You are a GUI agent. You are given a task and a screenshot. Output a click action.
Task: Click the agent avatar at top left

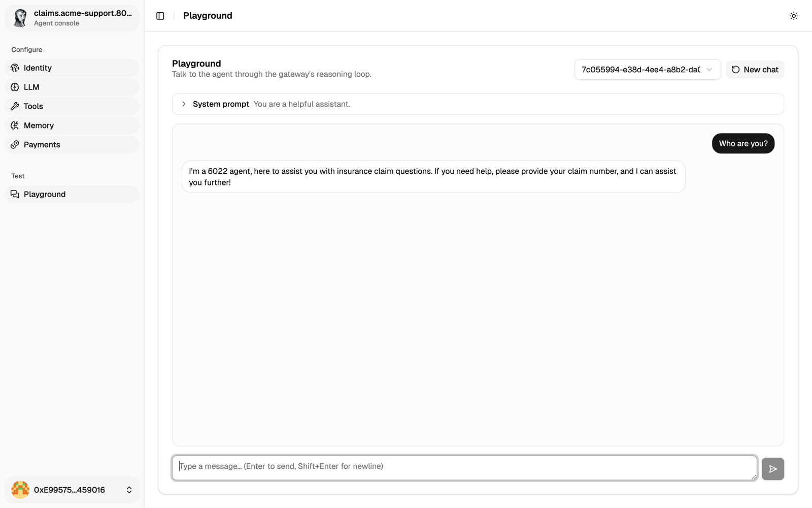pyautogui.click(x=20, y=18)
